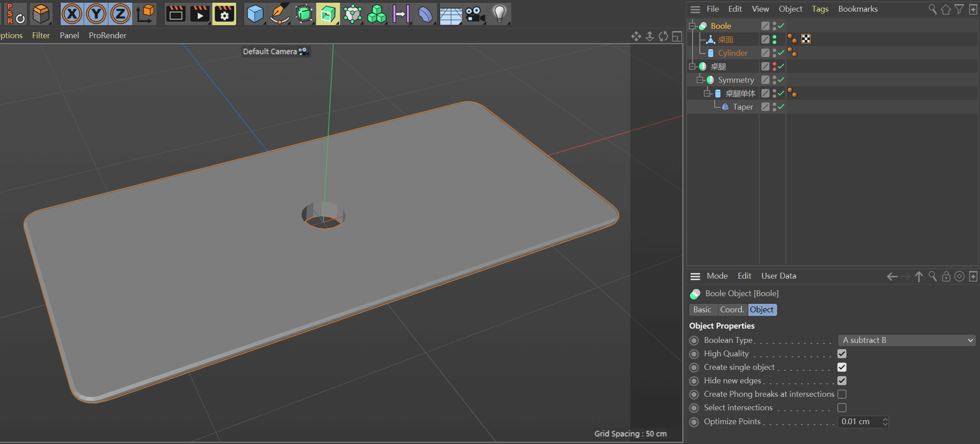Add a Camera object

pos(475,14)
